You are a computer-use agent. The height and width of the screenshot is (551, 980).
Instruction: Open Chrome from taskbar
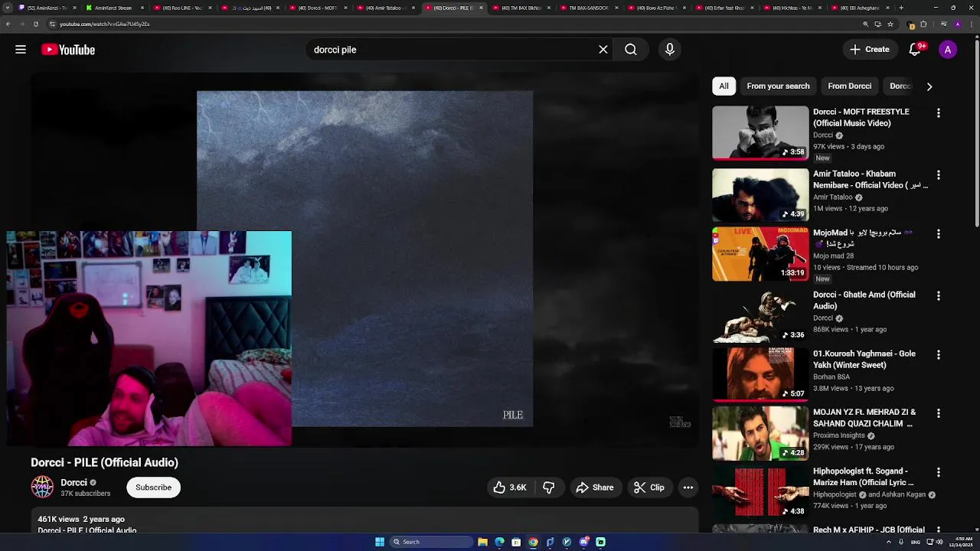(533, 542)
